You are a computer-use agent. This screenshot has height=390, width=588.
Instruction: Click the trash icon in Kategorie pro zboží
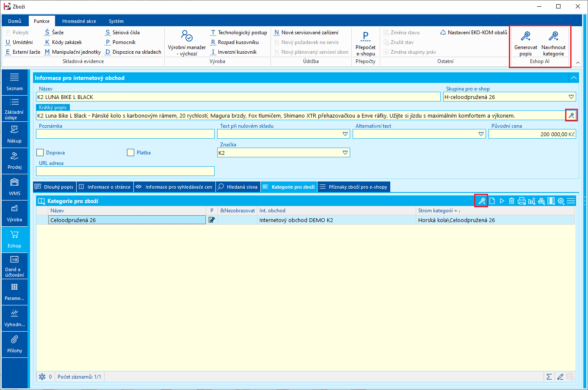511,201
